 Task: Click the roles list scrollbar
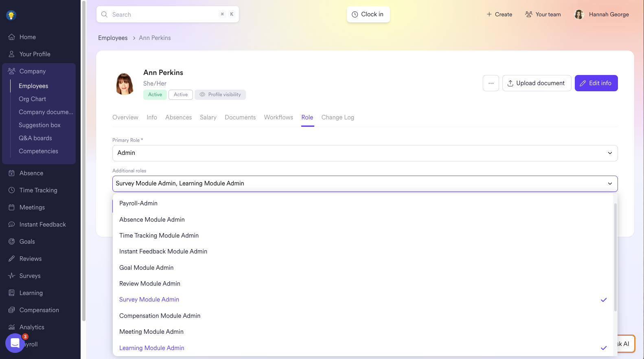tap(615, 257)
